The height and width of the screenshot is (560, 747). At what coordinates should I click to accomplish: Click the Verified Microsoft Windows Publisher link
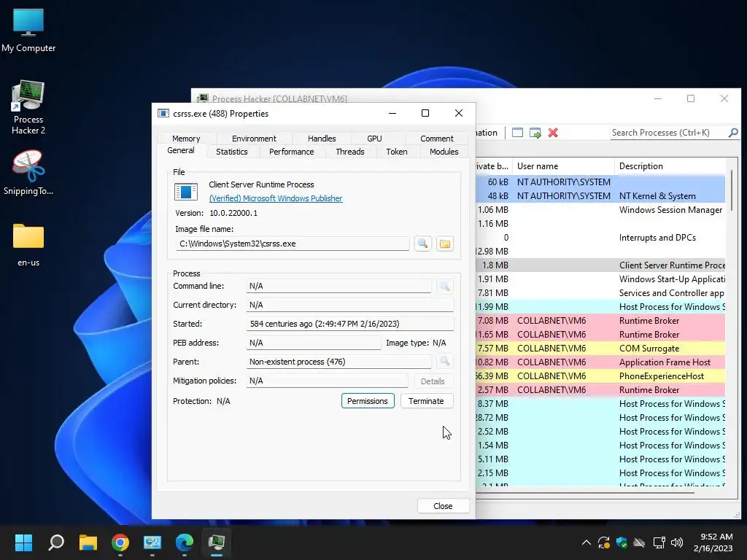click(276, 198)
